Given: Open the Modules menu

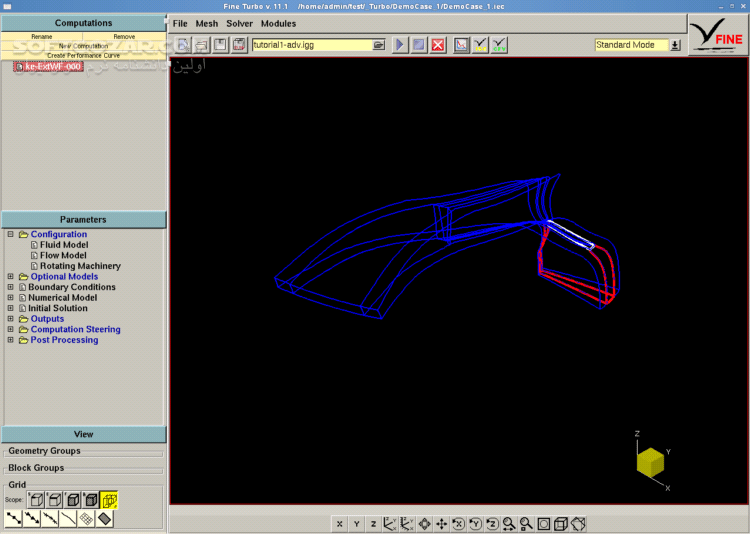Looking at the screenshot, I should (x=278, y=23).
